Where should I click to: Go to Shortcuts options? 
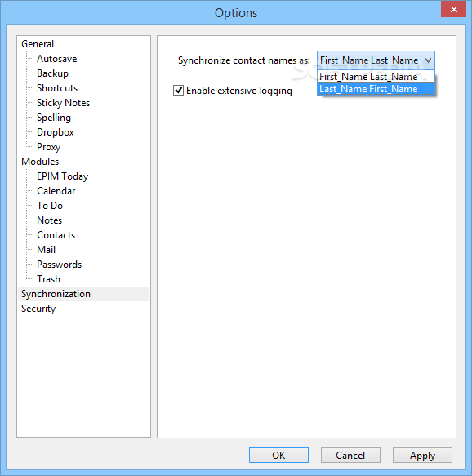(57, 88)
